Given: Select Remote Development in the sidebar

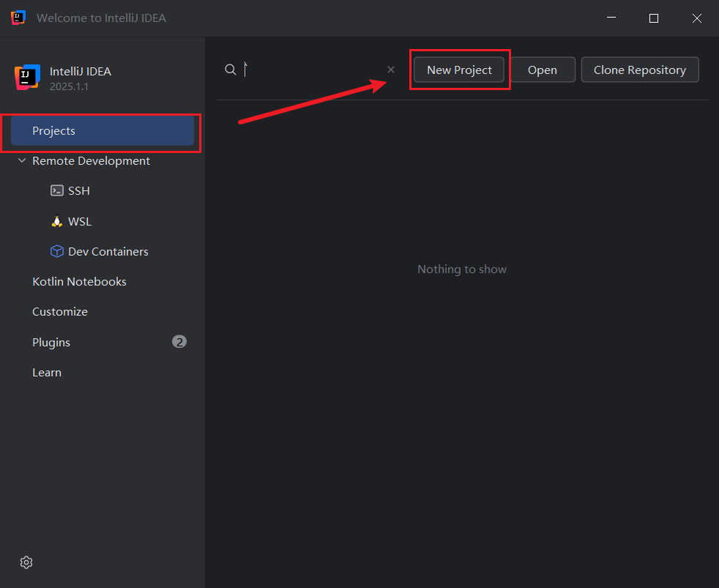Looking at the screenshot, I should point(92,161).
